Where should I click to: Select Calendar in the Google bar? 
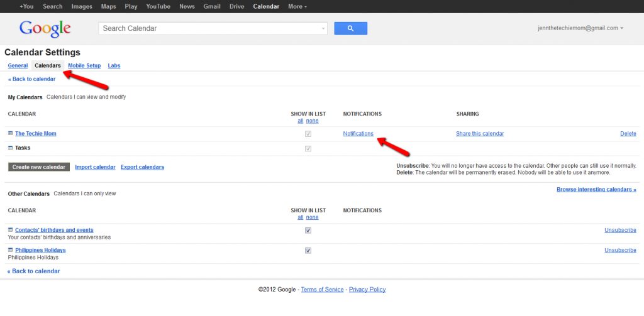(266, 6)
